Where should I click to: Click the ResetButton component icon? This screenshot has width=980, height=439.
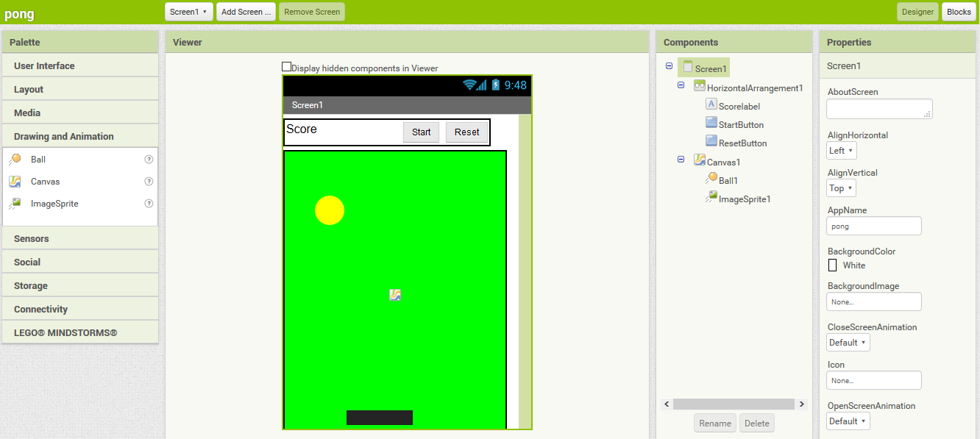[711, 141]
